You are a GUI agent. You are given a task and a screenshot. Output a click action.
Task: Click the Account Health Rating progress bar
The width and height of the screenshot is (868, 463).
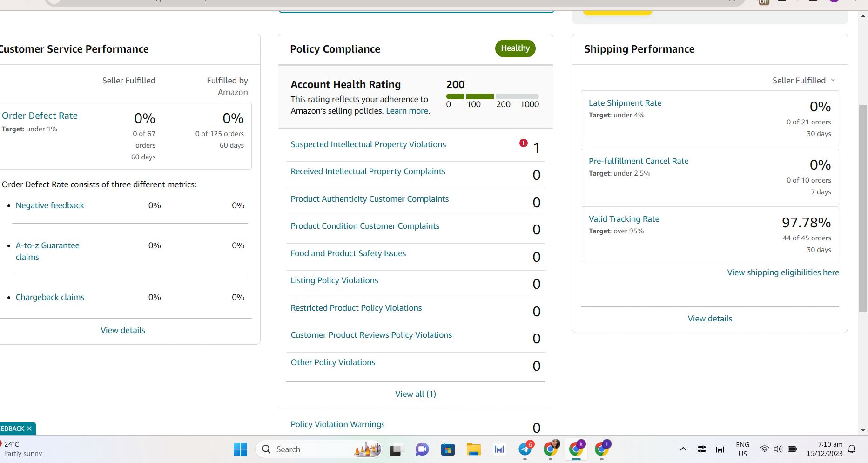(x=492, y=96)
